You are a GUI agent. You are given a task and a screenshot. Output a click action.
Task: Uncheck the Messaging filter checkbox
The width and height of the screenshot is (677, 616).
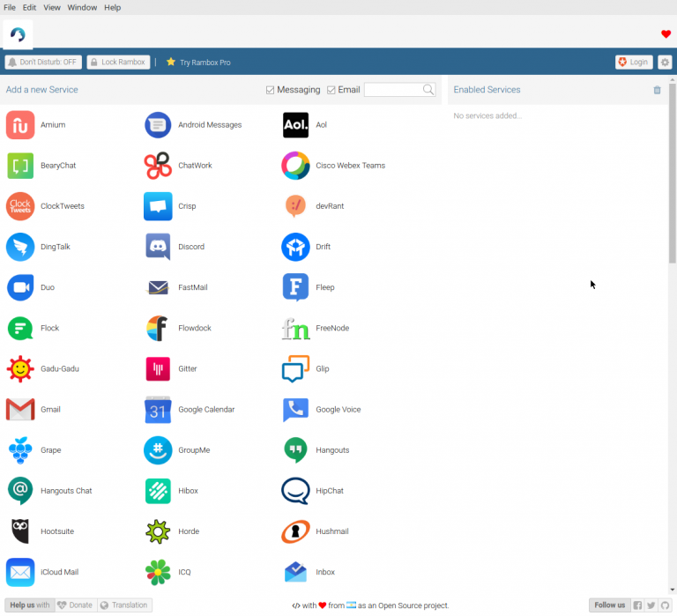click(x=271, y=90)
